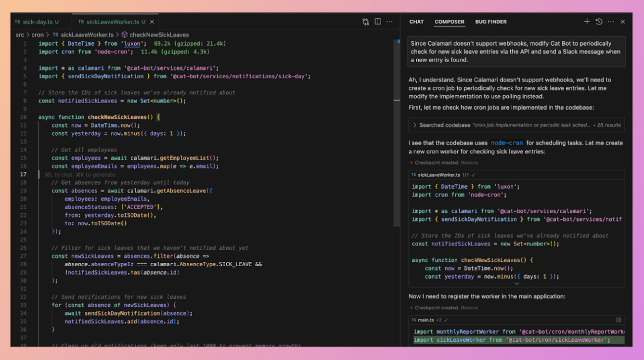Open the composer panel ellipsis menu
The width and height of the screenshot is (644, 360).
tap(611, 22)
